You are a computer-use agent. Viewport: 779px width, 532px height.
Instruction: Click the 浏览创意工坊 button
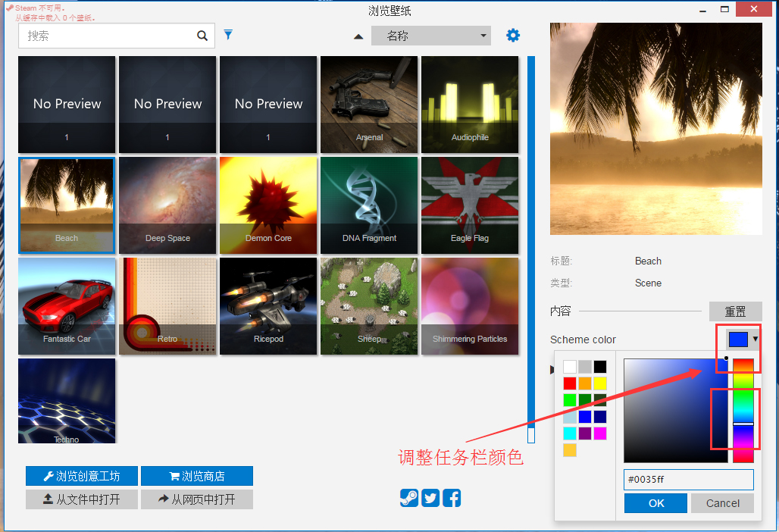82,476
